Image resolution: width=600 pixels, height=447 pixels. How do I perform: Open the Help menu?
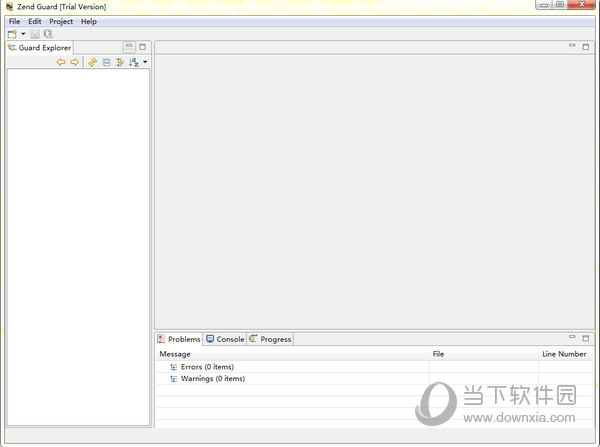point(88,21)
